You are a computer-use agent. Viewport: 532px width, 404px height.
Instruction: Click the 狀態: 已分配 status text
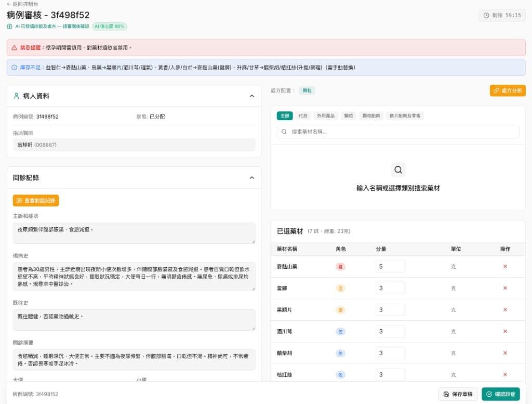tap(151, 116)
